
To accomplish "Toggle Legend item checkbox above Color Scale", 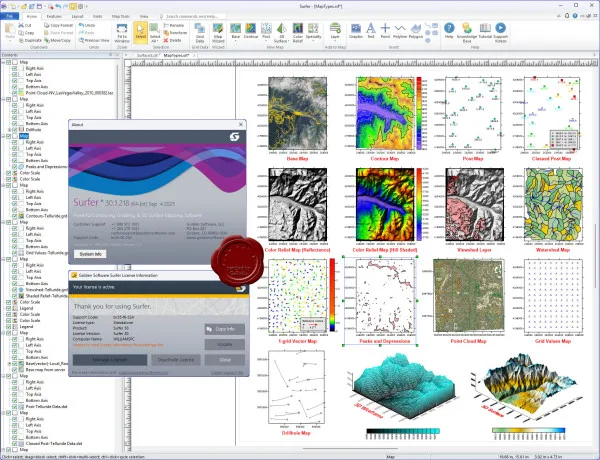I will pos(8,308).
